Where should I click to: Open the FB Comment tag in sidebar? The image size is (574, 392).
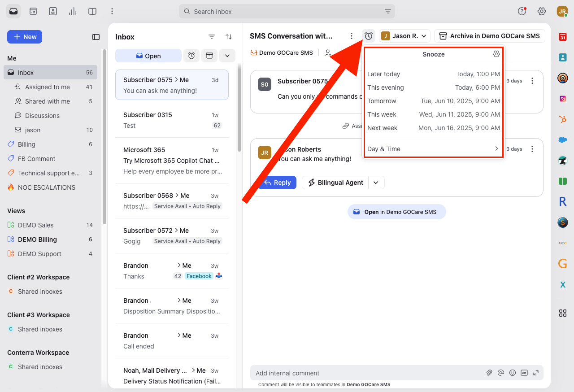[x=50, y=159]
